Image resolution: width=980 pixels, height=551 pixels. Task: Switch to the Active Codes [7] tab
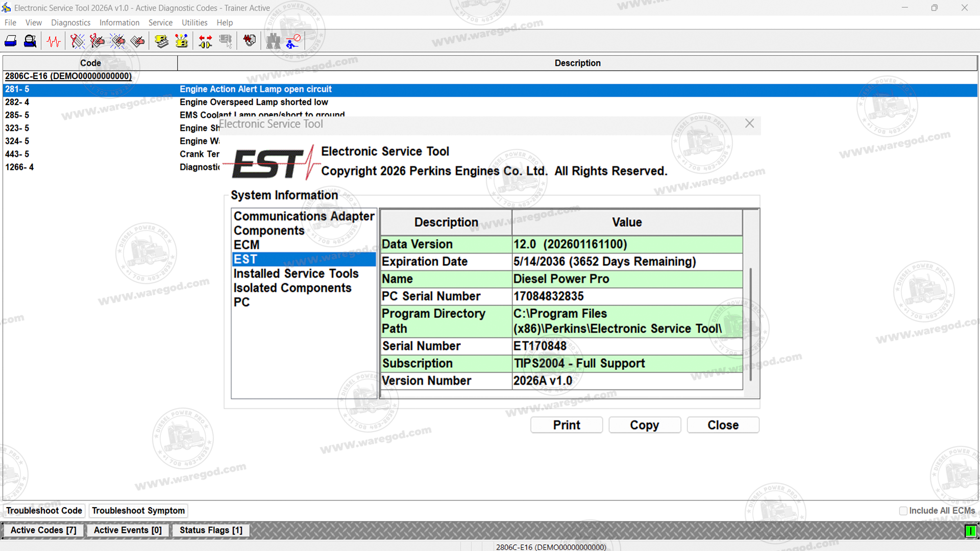(x=43, y=530)
